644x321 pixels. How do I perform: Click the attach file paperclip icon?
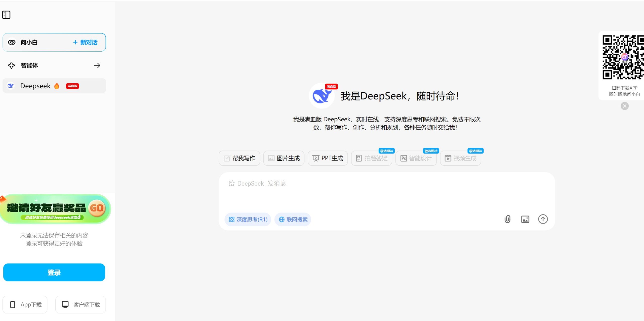coord(507,219)
